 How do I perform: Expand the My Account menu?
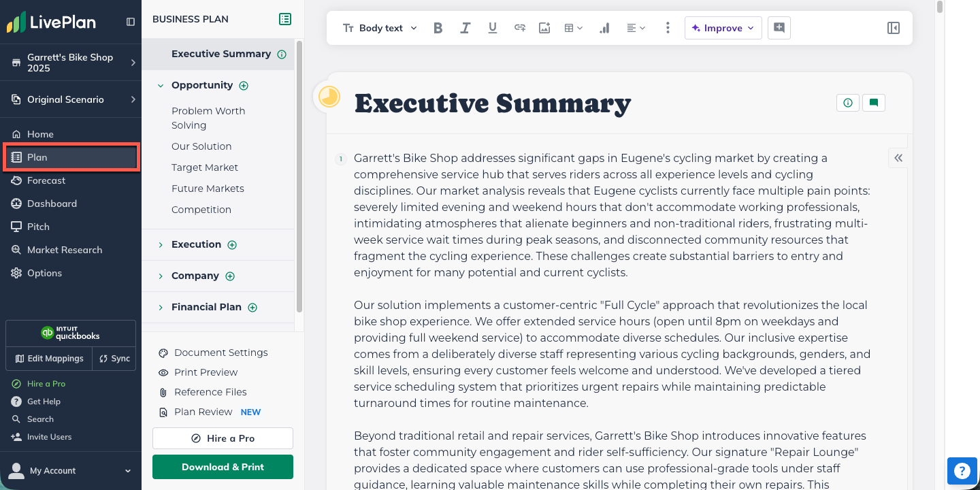(71, 470)
